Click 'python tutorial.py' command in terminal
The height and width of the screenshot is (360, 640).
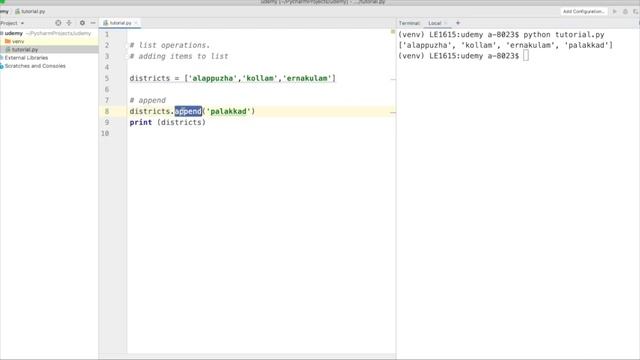[x=564, y=35]
